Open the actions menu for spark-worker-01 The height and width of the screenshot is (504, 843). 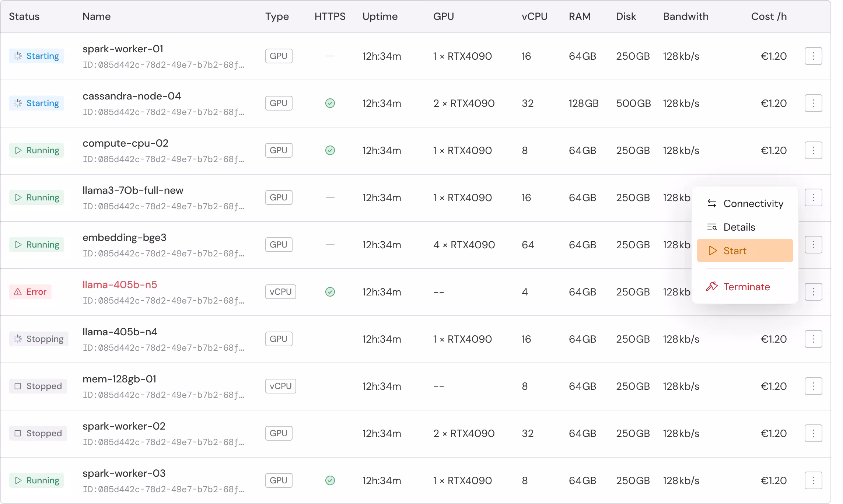[x=813, y=56]
